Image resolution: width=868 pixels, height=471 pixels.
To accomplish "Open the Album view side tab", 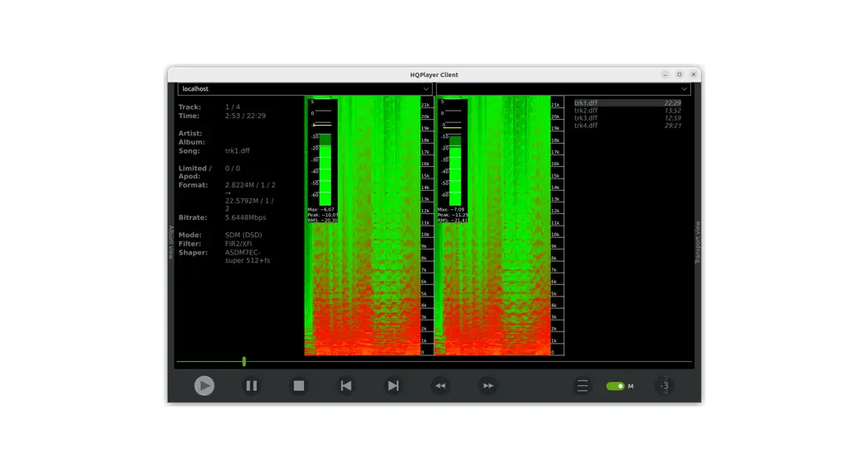I will pos(171,242).
